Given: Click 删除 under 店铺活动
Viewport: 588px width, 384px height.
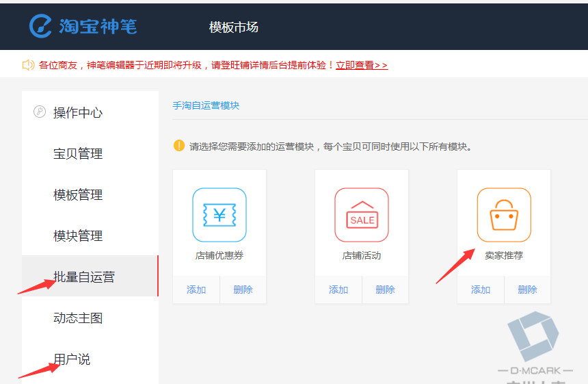Looking at the screenshot, I should click(385, 290).
